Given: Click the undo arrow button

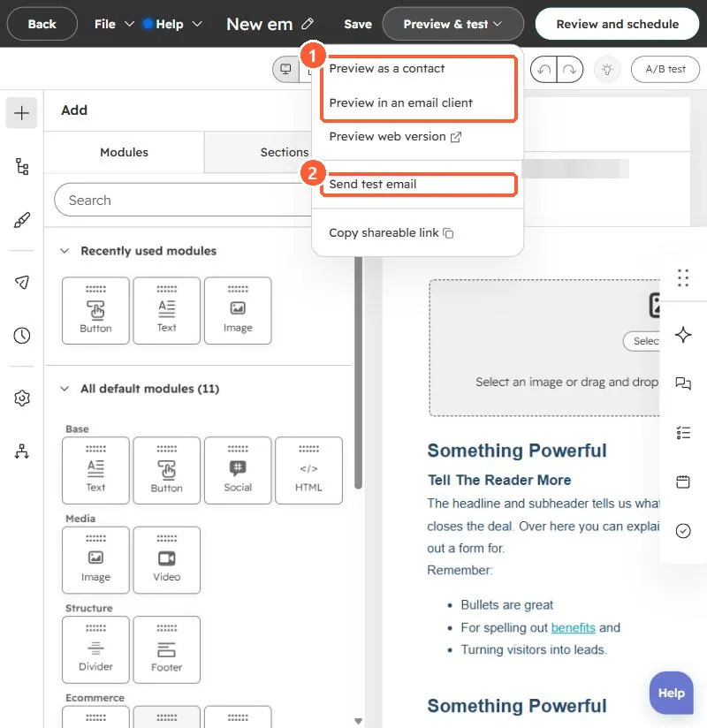Looking at the screenshot, I should click(544, 70).
